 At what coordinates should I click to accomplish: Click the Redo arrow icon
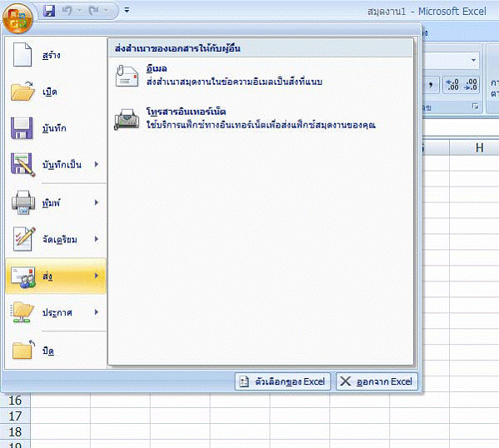click(x=94, y=11)
